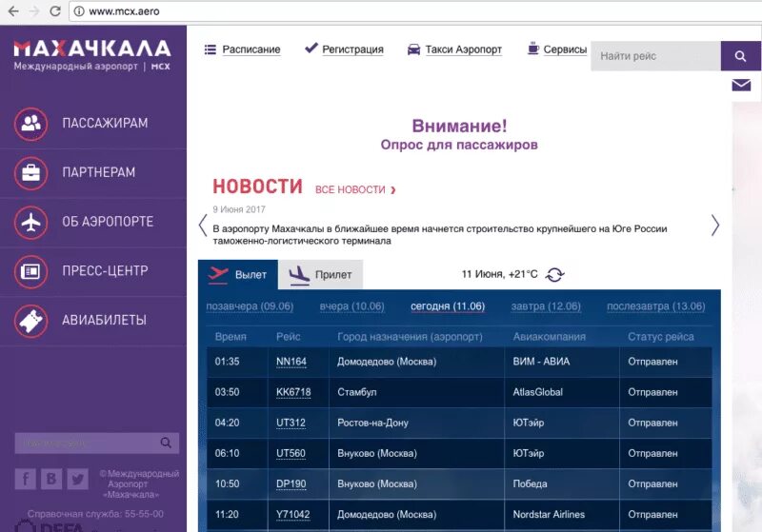
Task: Click the sidebar search magnifier icon
Action: point(166,443)
